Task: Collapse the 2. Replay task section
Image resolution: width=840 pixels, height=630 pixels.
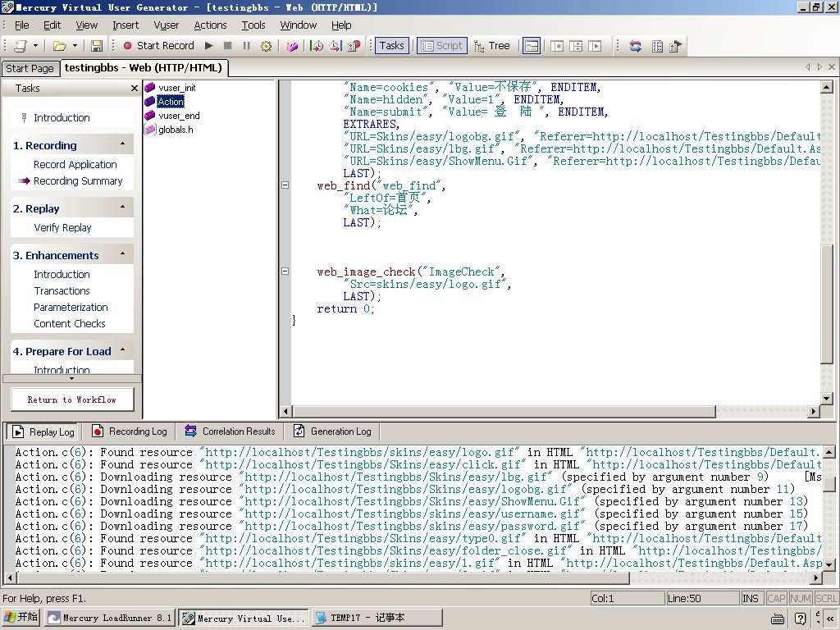Action: pos(123,208)
